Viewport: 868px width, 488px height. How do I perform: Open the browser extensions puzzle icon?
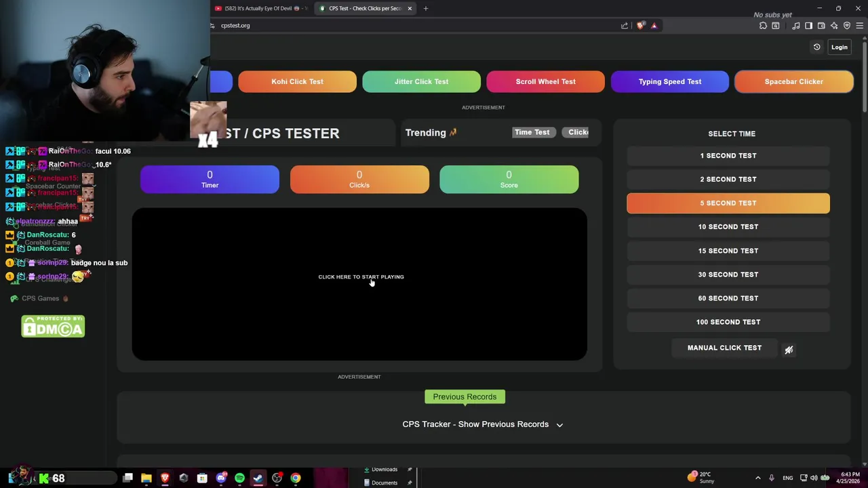(763, 26)
